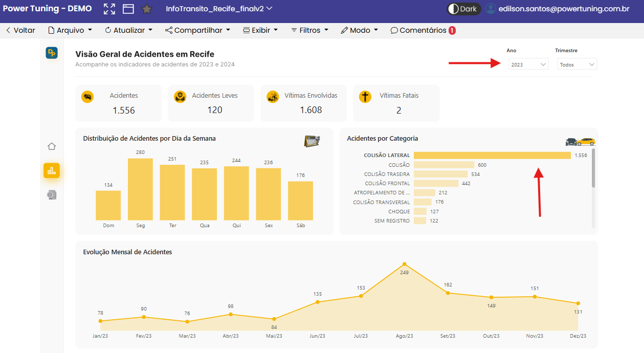The width and height of the screenshot is (644, 353).
Task: Open the Trimestre filter dropdown
Action: point(577,64)
